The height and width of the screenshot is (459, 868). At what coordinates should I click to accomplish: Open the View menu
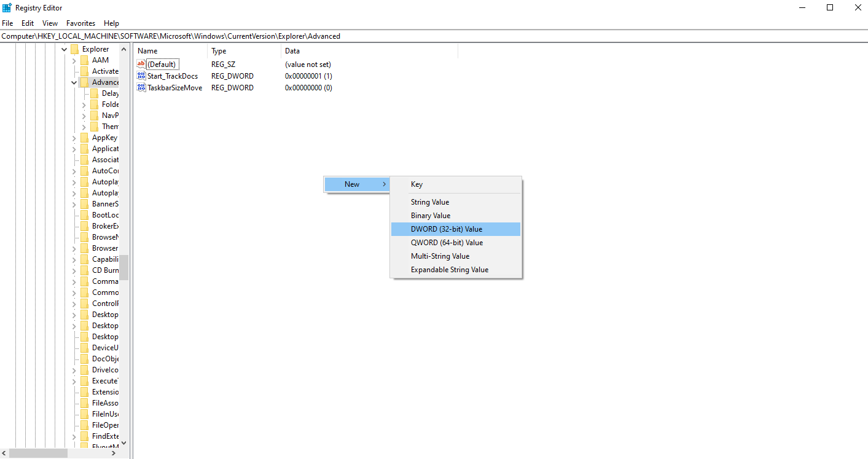pyautogui.click(x=50, y=23)
